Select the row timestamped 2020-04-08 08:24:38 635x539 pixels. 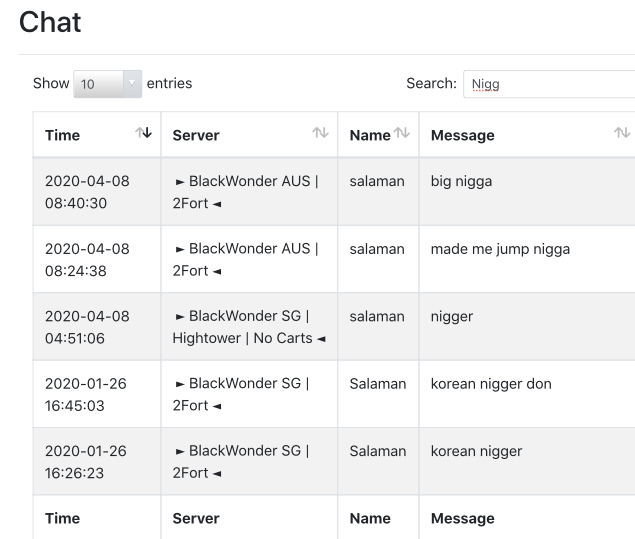pos(334,259)
